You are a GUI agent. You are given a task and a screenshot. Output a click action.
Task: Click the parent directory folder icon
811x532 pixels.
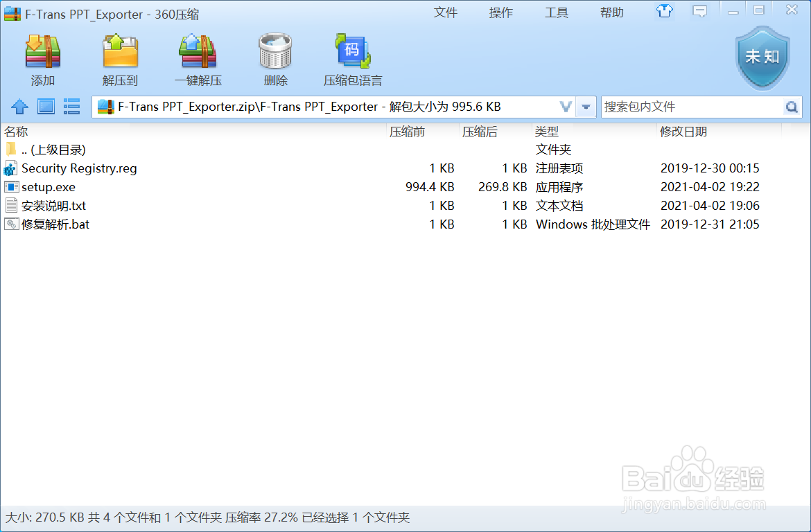coord(11,150)
